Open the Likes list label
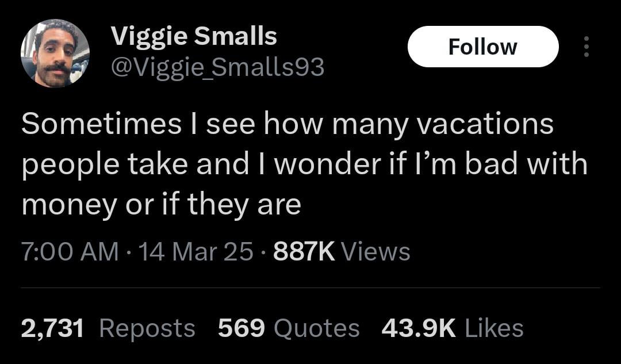621x364 pixels. pyautogui.click(x=494, y=328)
